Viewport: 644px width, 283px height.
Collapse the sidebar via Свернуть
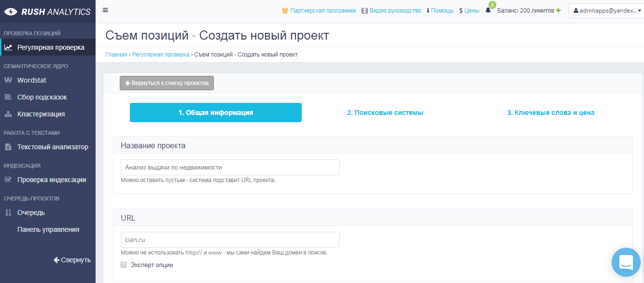tap(72, 260)
